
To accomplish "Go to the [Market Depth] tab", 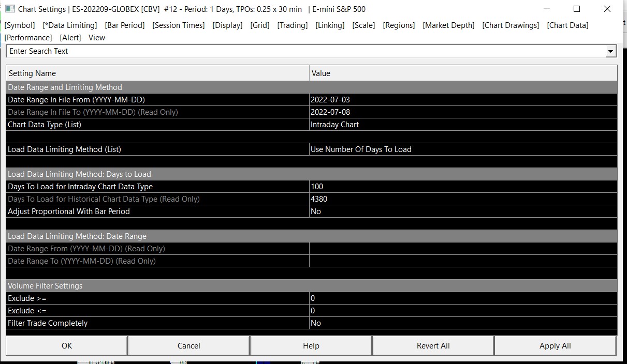I will [448, 25].
